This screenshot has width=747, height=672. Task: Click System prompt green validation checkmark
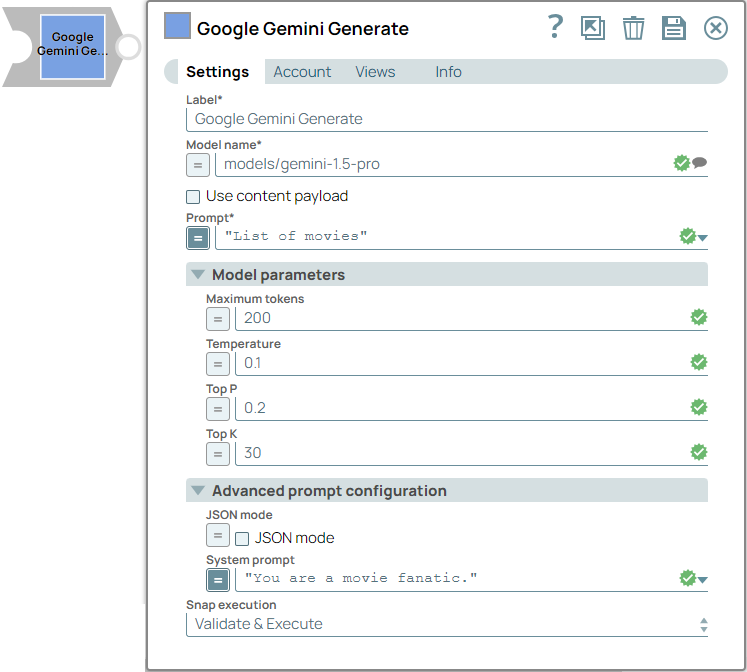687,578
